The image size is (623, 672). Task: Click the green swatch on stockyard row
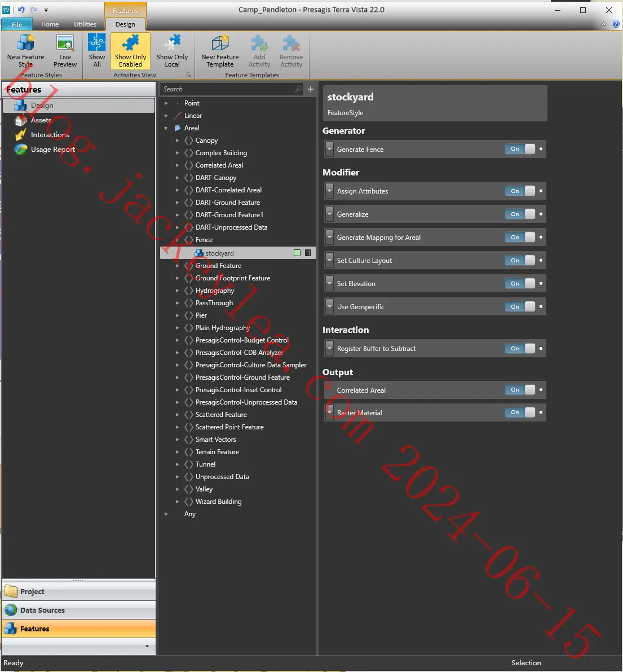pyautogui.click(x=297, y=253)
